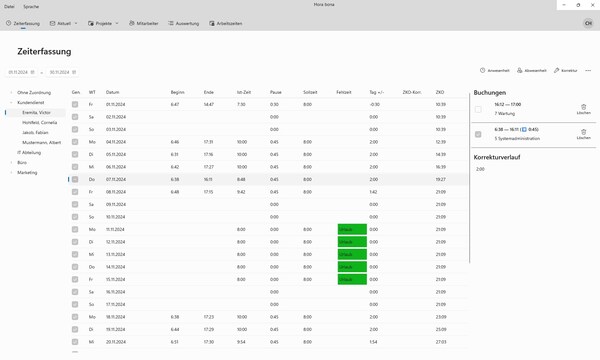The width and height of the screenshot is (600, 360).
Task: Select employee Eremita, Victor
Action: point(36,112)
